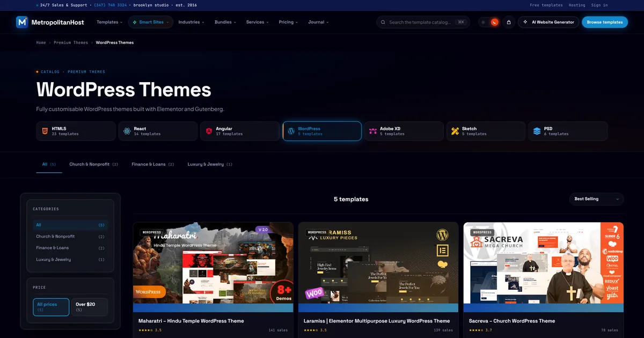Open the Services dropdown menu
This screenshot has height=338, width=644.
coord(258,22)
